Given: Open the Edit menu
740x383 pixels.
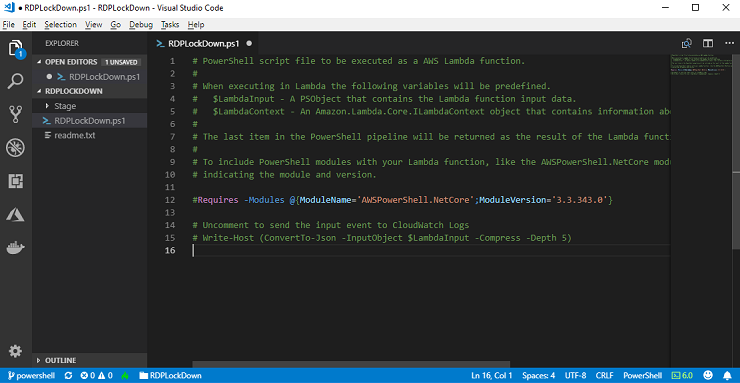Looking at the screenshot, I should [x=29, y=25].
